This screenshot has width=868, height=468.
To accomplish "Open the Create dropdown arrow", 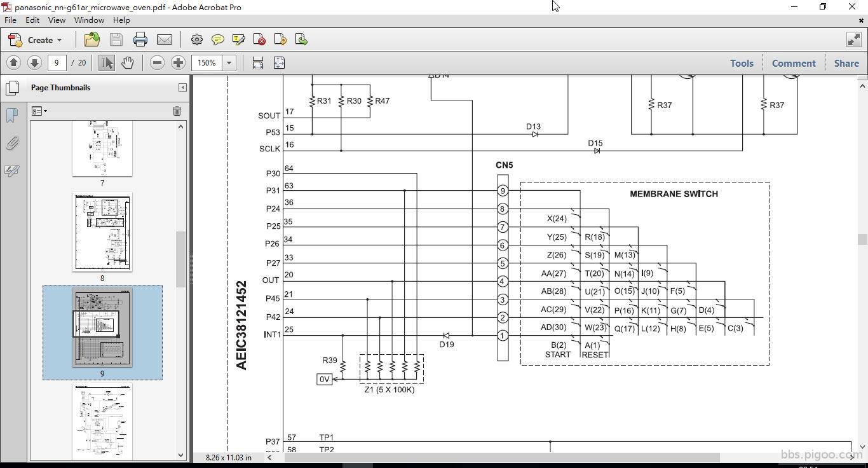I will pyautogui.click(x=60, y=40).
